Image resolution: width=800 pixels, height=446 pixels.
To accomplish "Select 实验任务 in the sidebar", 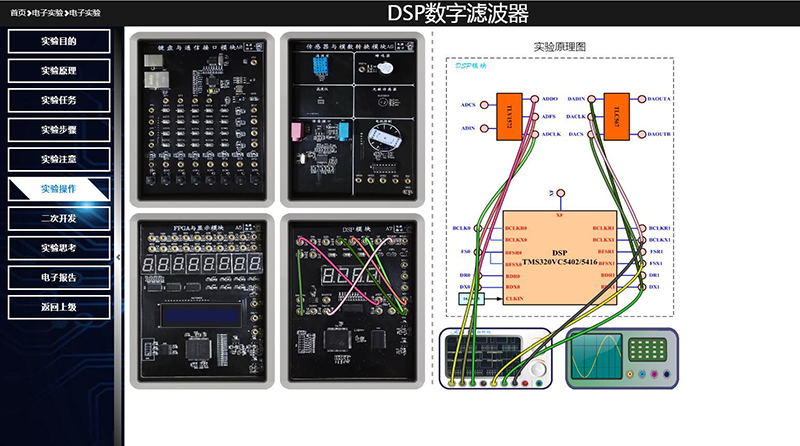I will (x=58, y=100).
